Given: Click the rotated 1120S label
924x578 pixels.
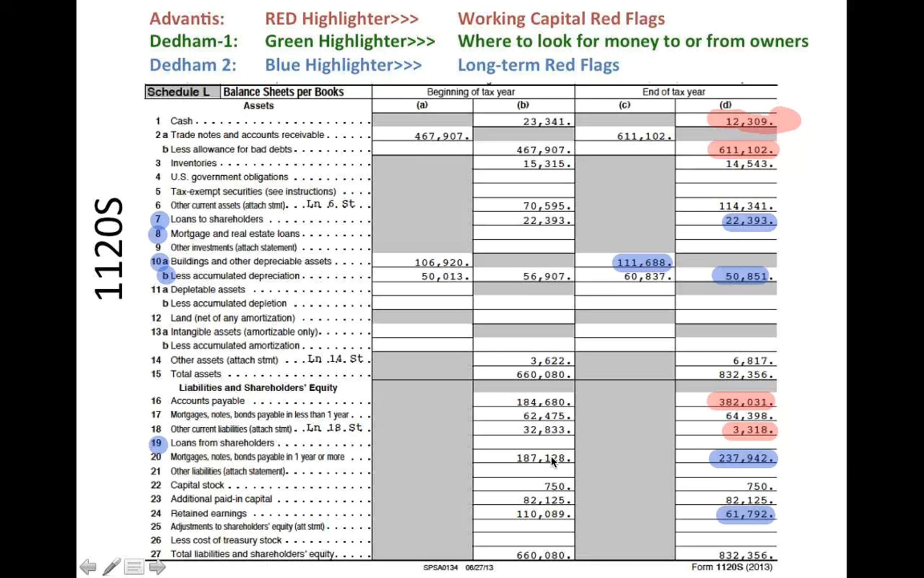Looking at the screenshot, I should point(109,249).
